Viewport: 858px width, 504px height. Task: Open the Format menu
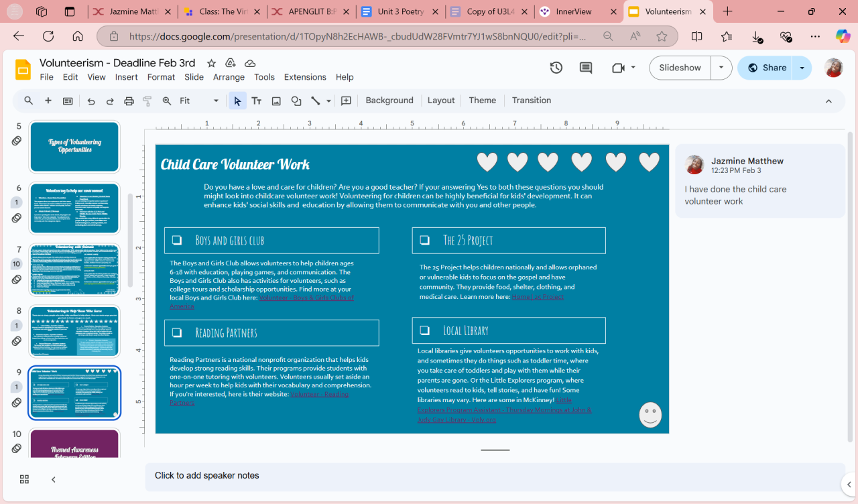161,77
